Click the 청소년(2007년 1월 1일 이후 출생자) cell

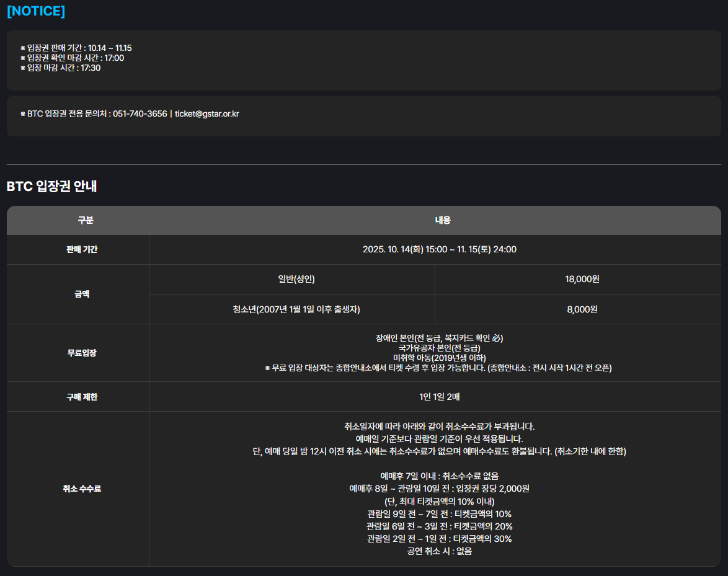tap(292, 309)
